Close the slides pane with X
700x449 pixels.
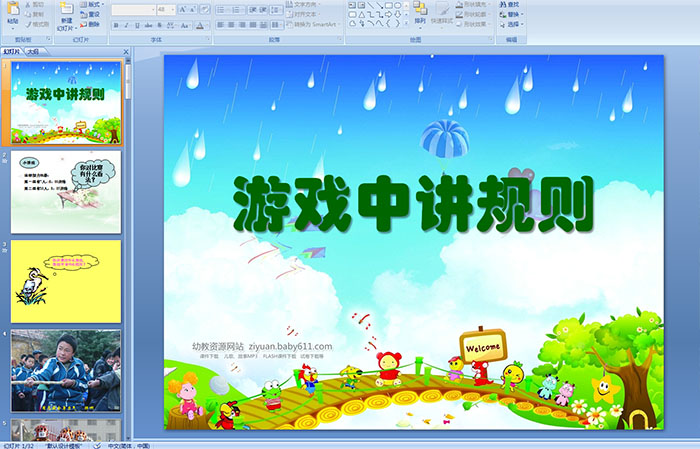[126, 52]
